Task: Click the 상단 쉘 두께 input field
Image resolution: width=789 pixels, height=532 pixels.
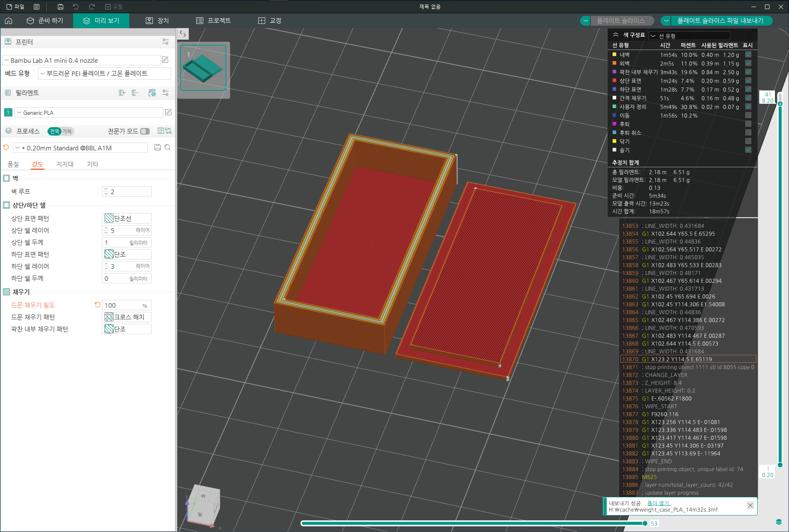Action: tap(127, 242)
